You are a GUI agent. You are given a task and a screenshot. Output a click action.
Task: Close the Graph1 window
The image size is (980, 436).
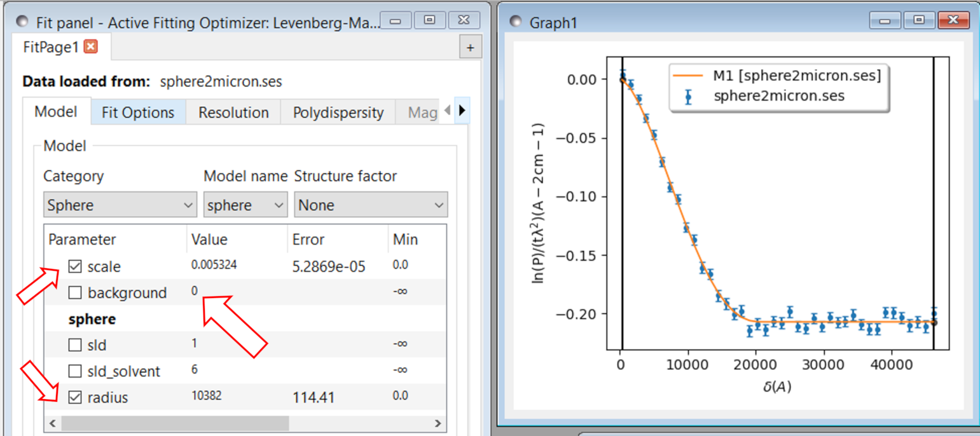952,20
